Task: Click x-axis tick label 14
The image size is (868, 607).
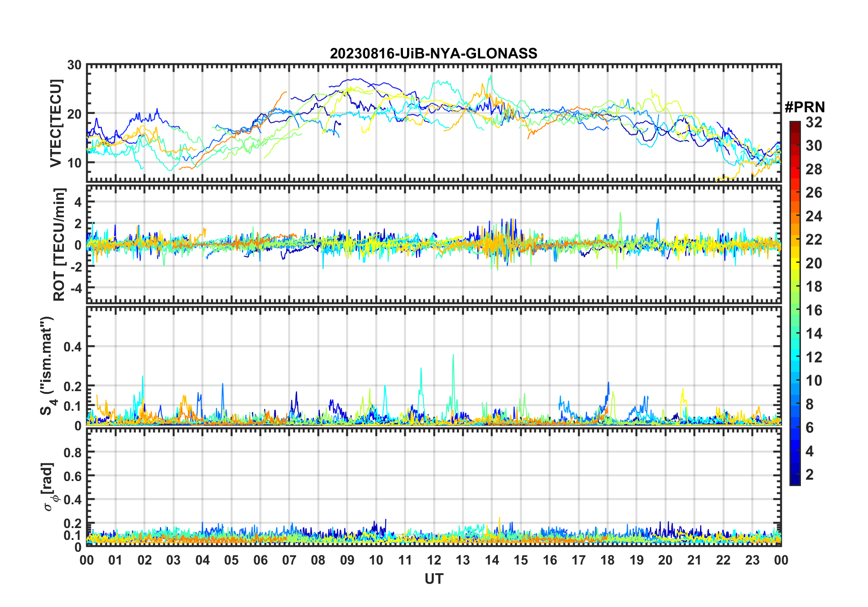Action: pyautogui.click(x=492, y=560)
